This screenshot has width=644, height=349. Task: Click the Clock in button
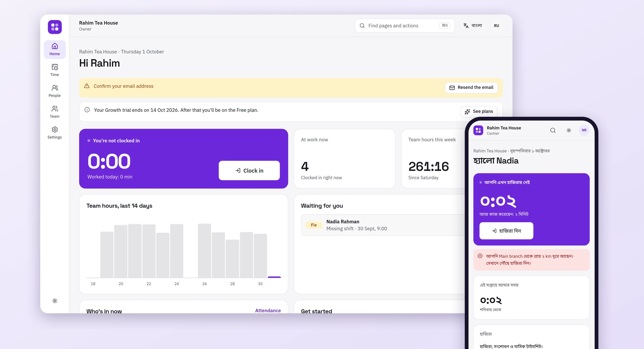pos(249,170)
